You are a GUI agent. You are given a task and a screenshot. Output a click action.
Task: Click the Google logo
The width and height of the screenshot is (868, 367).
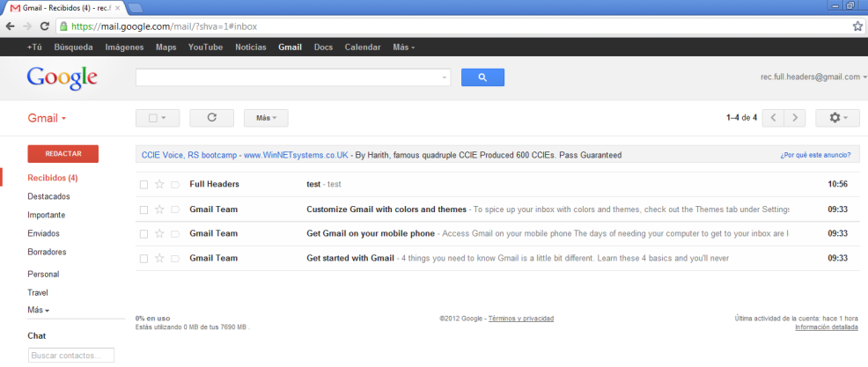tap(62, 78)
